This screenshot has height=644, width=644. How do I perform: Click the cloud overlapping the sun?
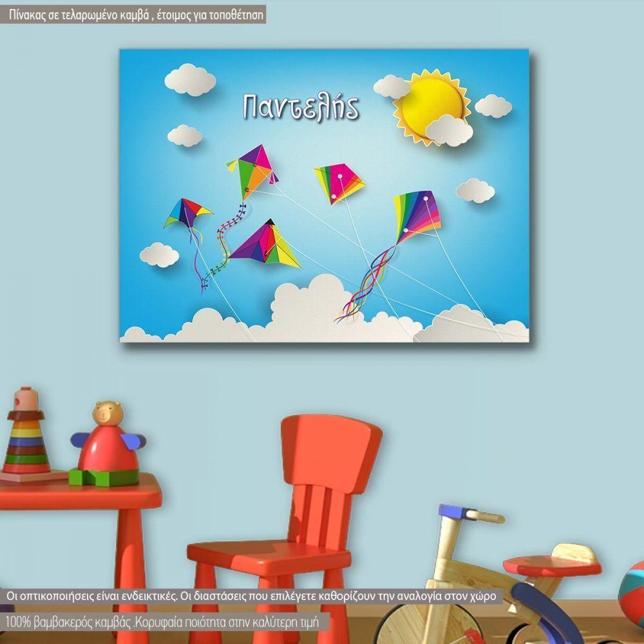point(449,131)
